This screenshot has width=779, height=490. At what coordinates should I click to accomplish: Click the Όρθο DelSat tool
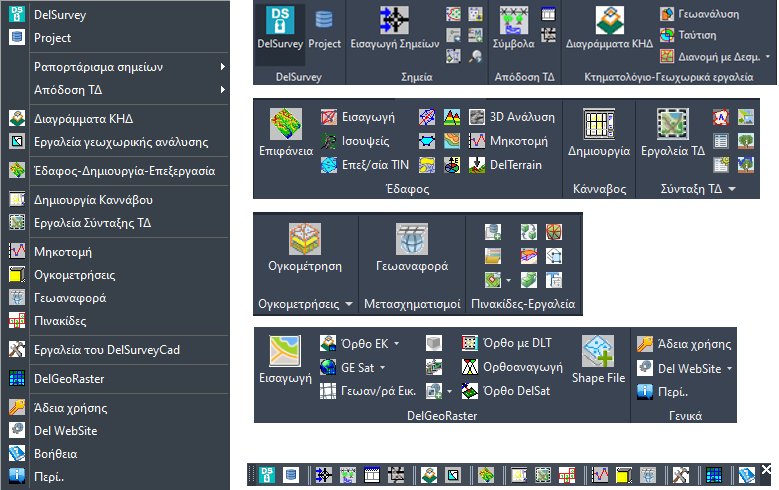click(506, 391)
